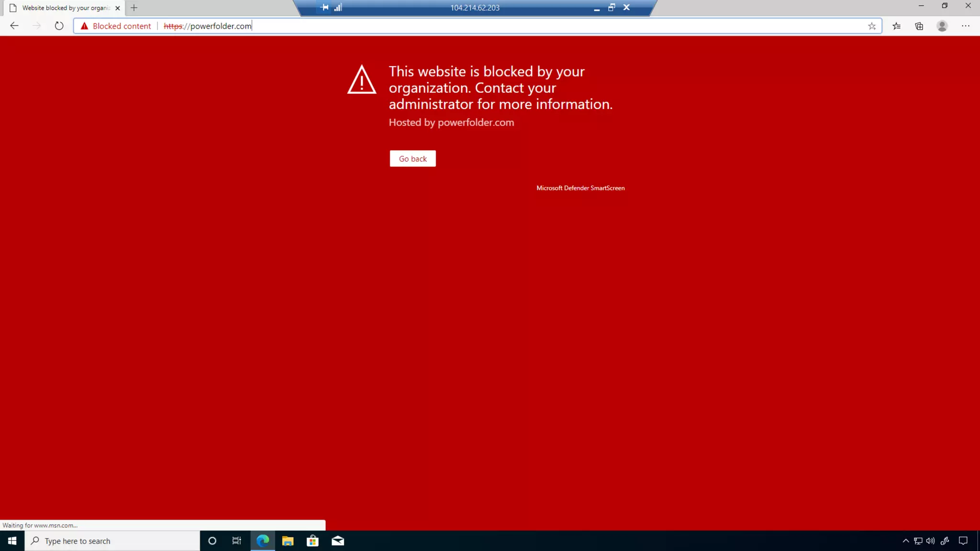Add this page to favorites (star)
980x551 pixels.
click(872, 26)
